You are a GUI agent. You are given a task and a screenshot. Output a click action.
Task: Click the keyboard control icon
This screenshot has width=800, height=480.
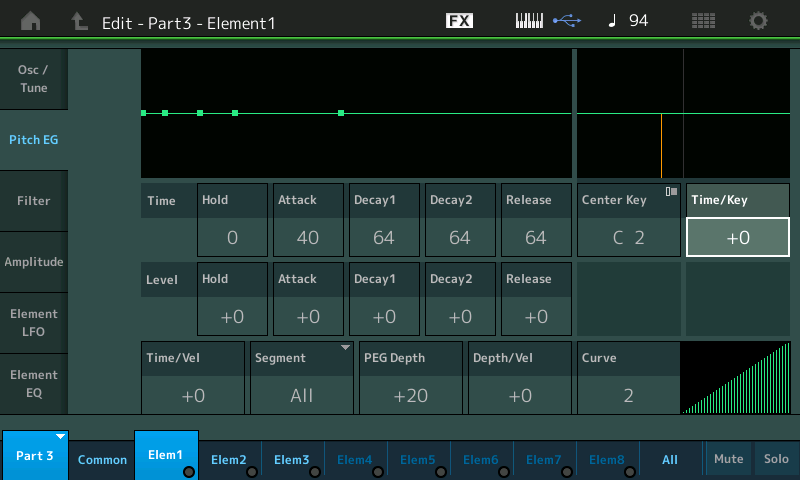point(529,21)
